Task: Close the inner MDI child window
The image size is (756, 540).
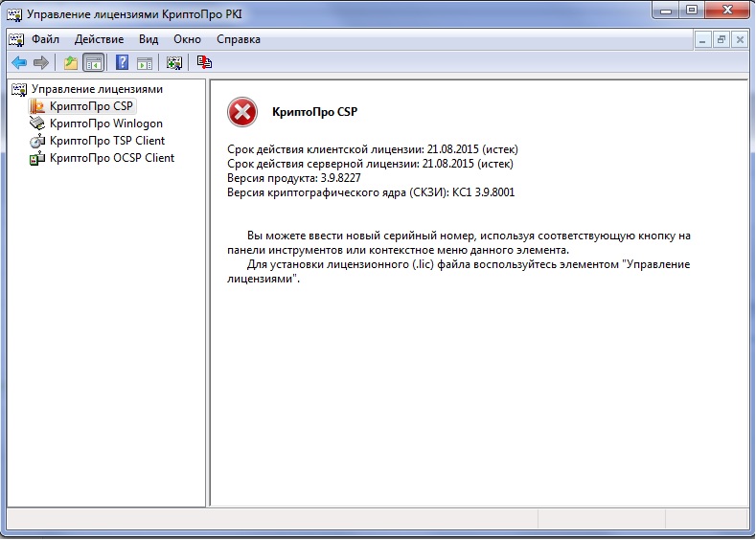Action: click(x=740, y=40)
